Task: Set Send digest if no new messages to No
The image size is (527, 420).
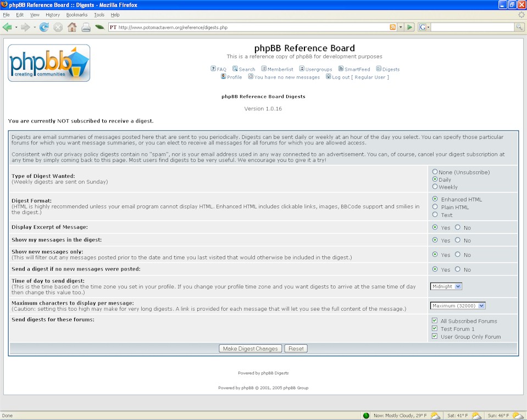Action: (458, 269)
